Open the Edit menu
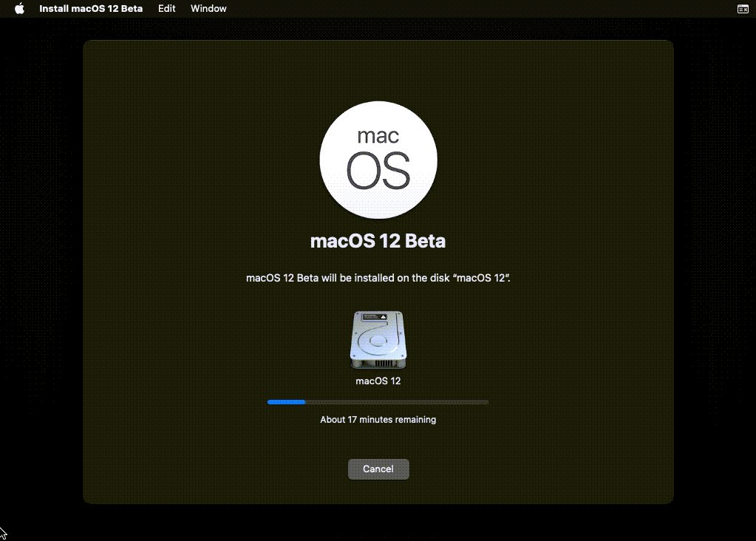Screen dimensions: 756x541 pos(167,9)
